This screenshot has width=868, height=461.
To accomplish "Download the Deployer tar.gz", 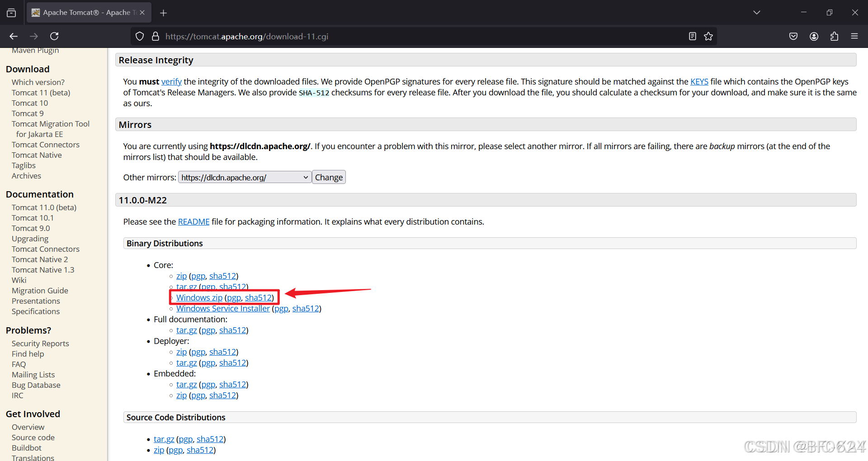I will (x=186, y=362).
